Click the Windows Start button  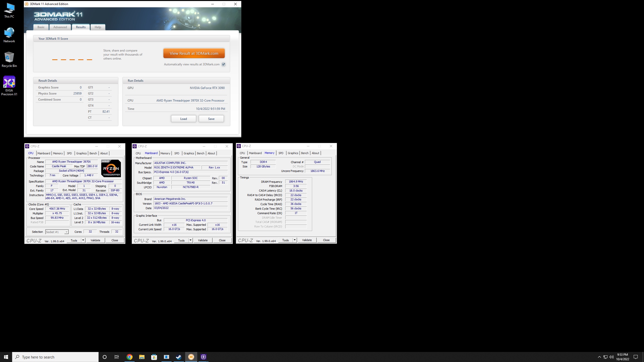pyautogui.click(x=6, y=357)
